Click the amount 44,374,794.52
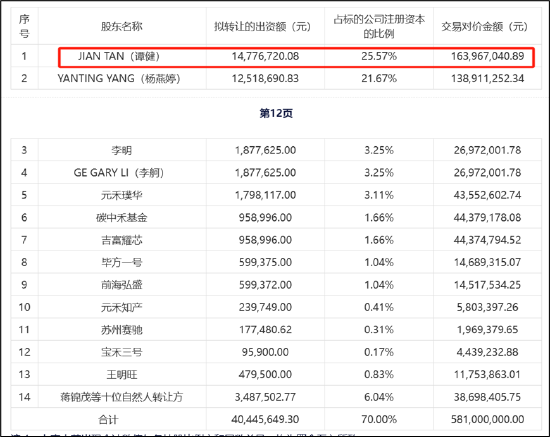 pyautogui.click(x=487, y=240)
